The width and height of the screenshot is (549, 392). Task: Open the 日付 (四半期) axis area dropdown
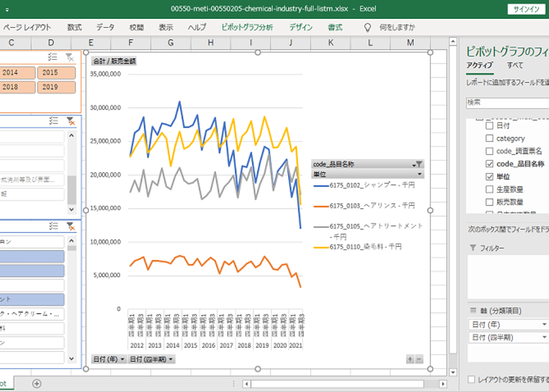[x=544, y=337]
